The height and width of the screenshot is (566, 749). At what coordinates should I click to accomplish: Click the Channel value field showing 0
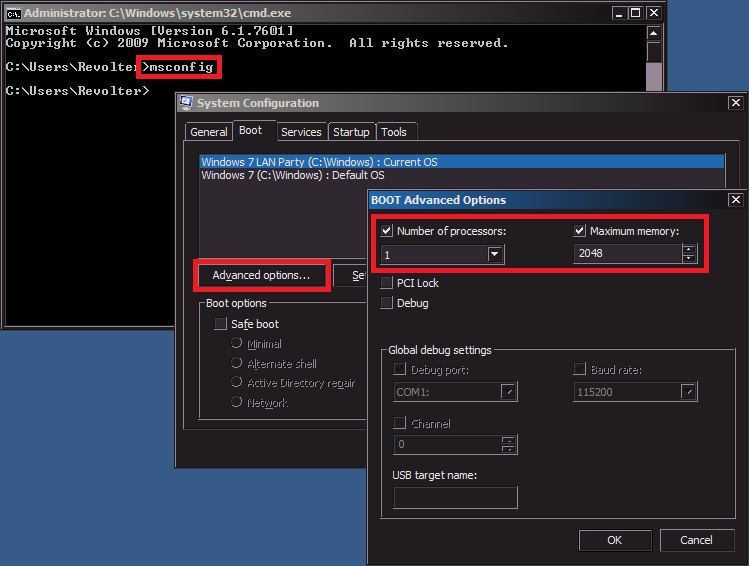(x=448, y=444)
